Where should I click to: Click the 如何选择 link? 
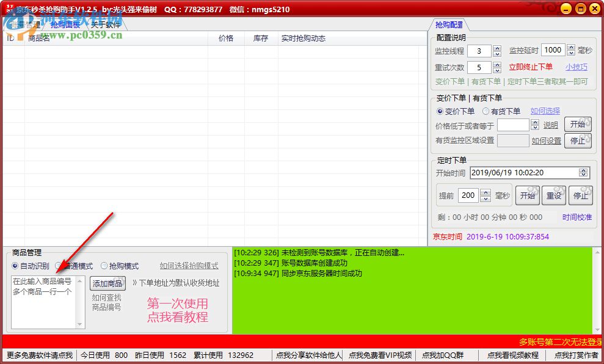click(547, 111)
